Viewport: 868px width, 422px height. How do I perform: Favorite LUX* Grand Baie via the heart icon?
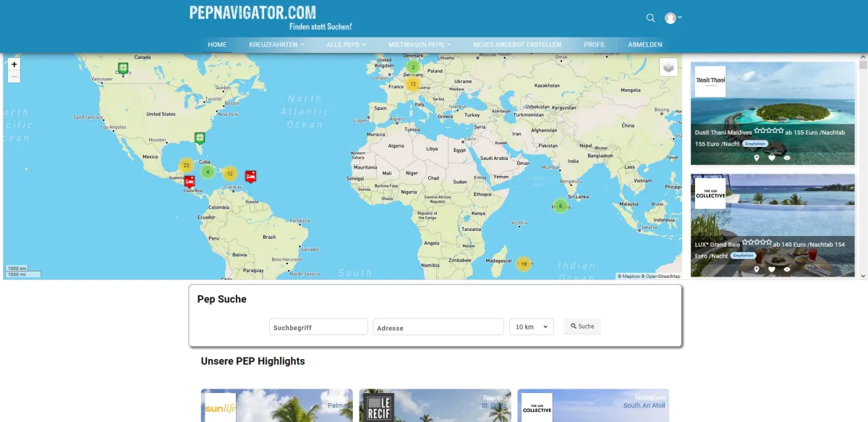(x=772, y=269)
